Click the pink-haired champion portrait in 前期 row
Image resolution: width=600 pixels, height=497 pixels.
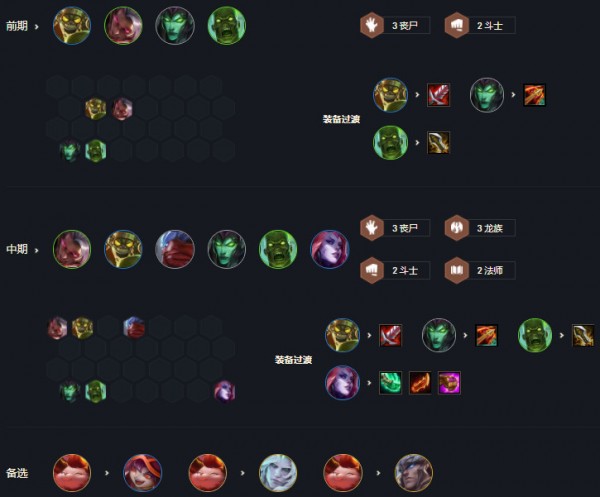(x=123, y=26)
